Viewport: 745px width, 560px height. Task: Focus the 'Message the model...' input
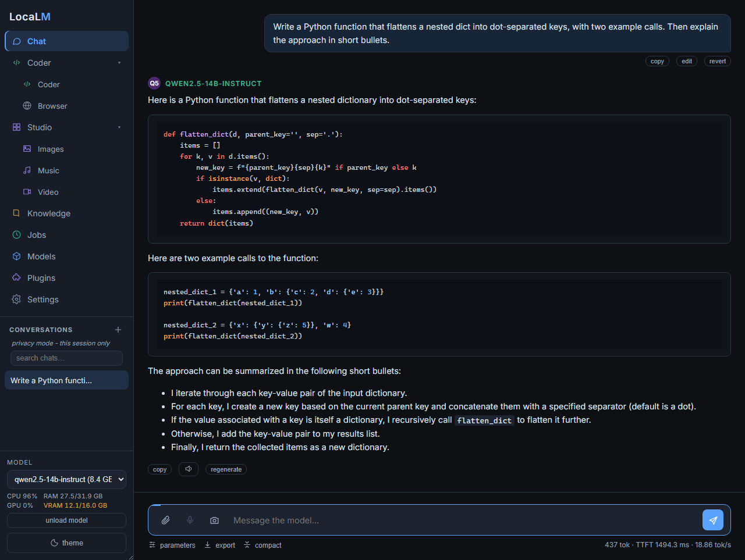point(463,520)
